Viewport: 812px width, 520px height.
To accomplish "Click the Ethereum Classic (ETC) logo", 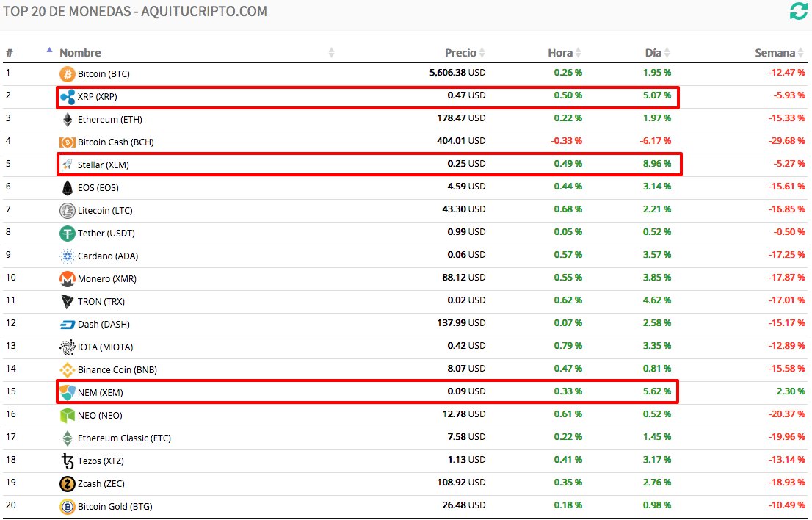I will tap(68, 438).
